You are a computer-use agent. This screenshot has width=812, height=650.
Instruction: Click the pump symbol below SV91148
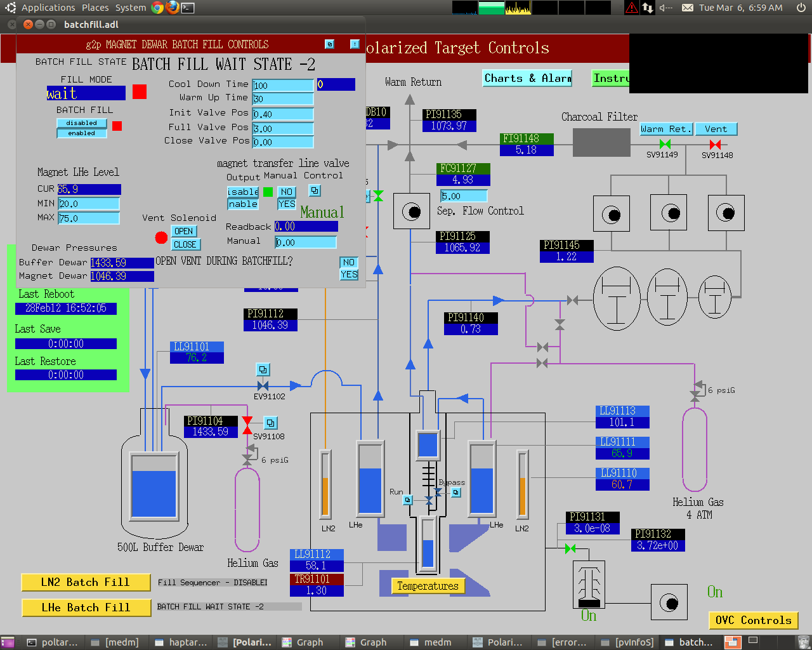click(x=726, y=213)
